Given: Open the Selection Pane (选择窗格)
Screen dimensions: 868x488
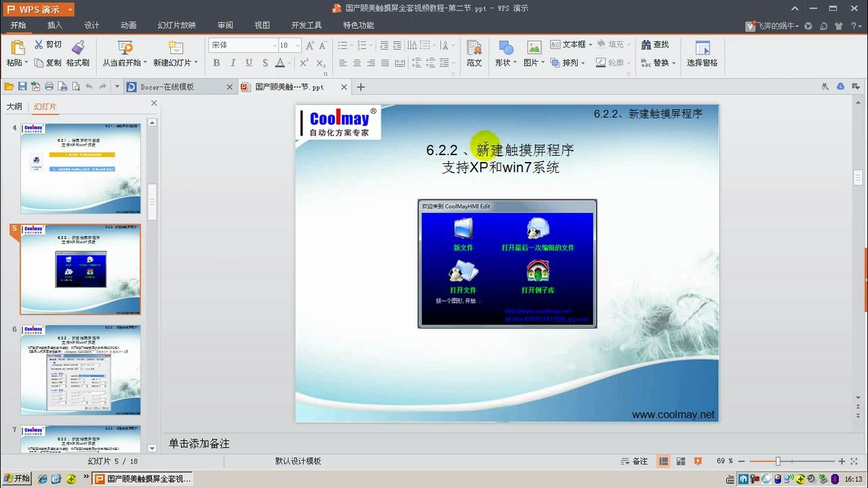Looking at the screenshot, I should click(x=702, y=54).
